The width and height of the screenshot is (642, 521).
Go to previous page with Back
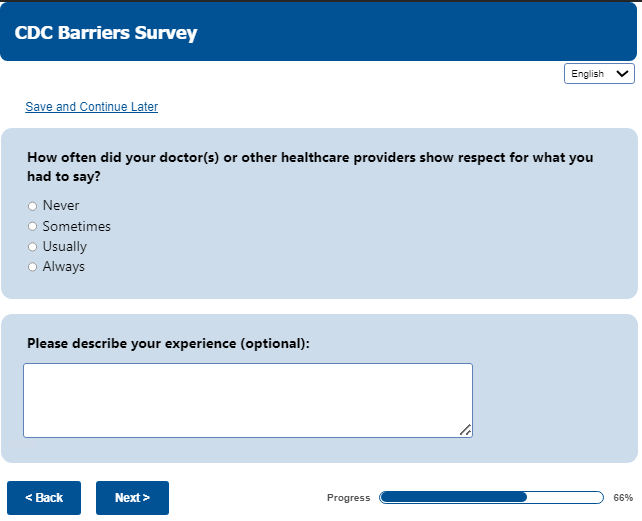(x=44, y=498)
